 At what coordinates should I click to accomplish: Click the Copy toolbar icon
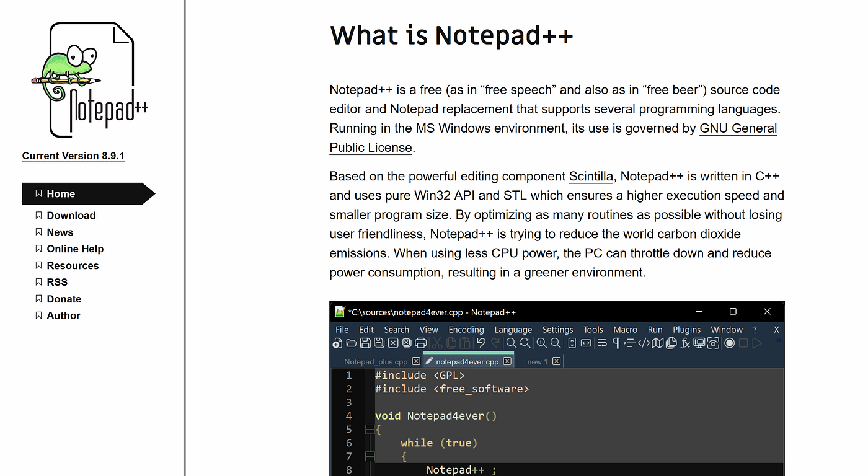(x=451, y=343)
